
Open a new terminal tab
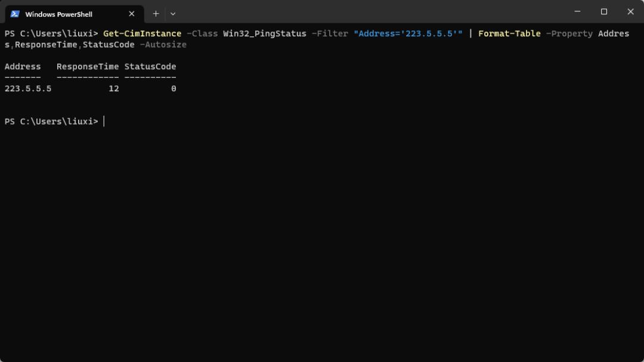click(x=156, y=14)
